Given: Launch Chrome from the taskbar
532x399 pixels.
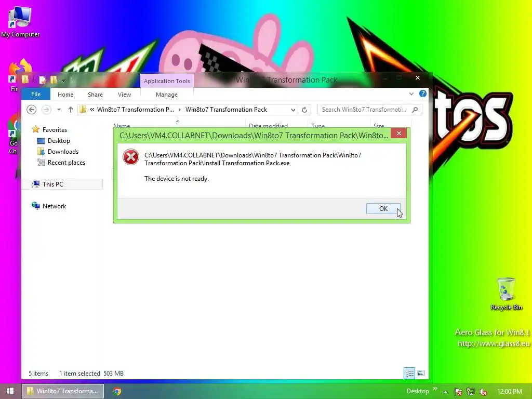Looking at the screenshot, I should (x=117, y=391).
